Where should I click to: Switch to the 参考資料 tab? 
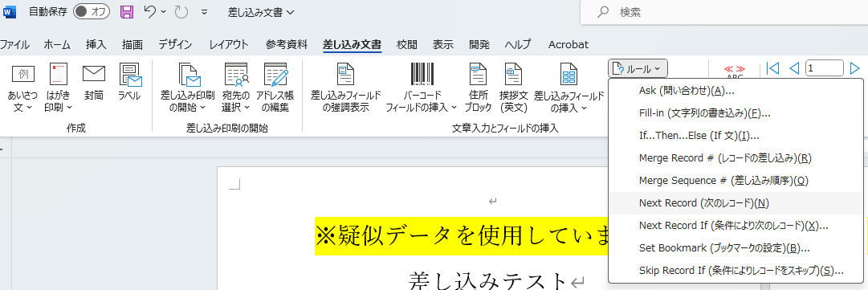tap(286, 45)
